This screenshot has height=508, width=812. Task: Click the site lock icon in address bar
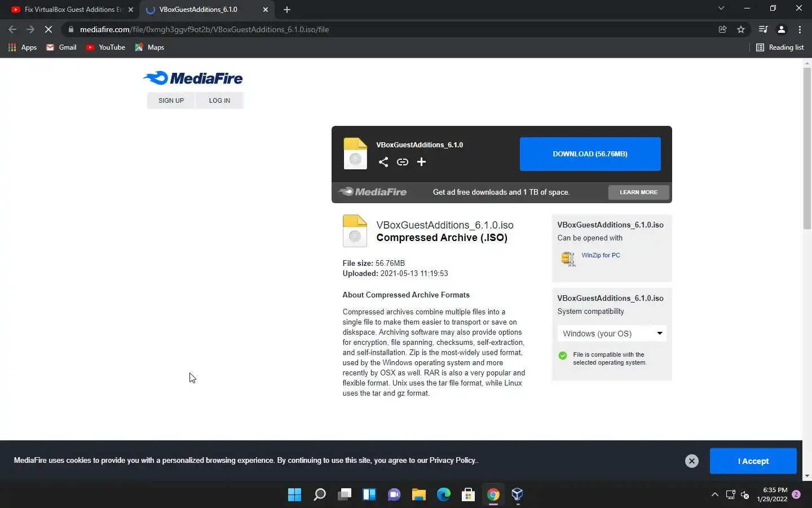(70, 29)
